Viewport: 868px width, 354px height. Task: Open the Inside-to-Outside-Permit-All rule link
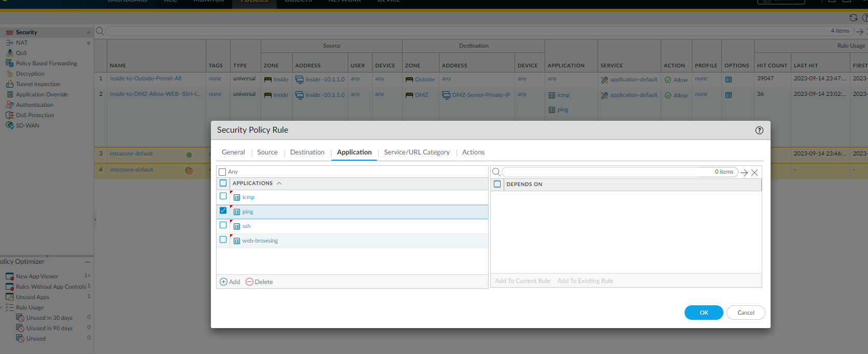click(146, 79)
